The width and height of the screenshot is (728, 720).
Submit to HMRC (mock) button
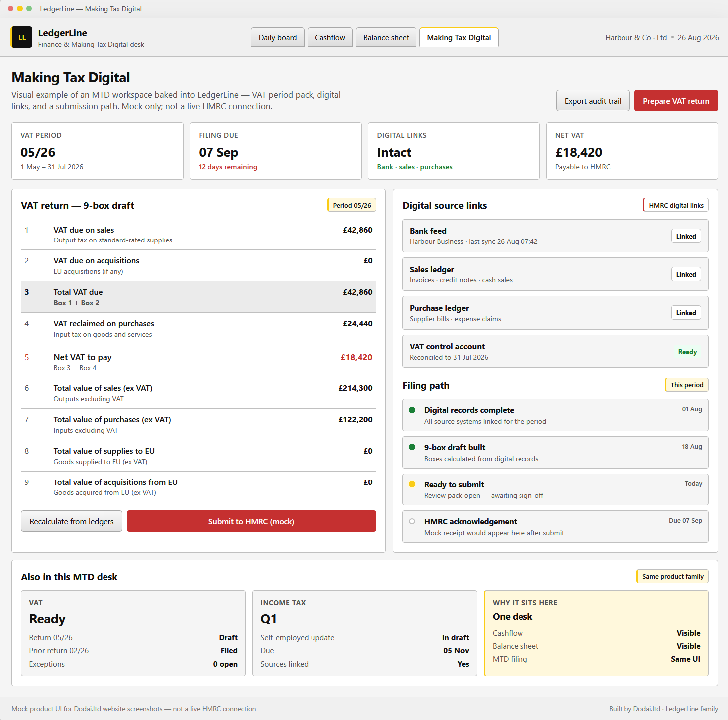coord(251,521)
